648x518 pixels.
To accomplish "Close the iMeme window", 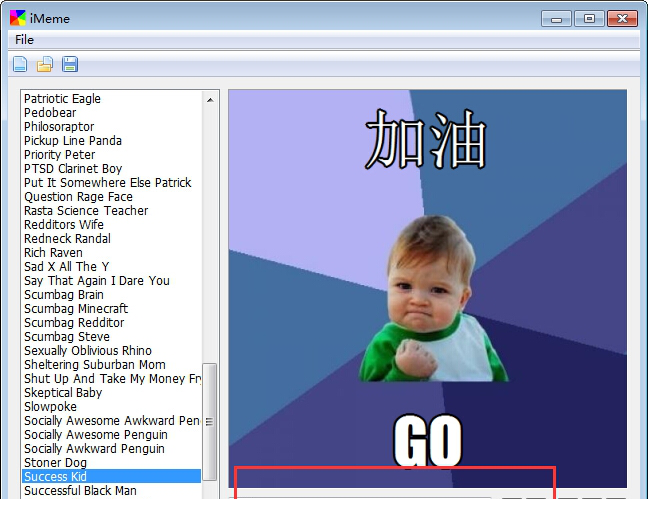I will (x=622, y=19).
